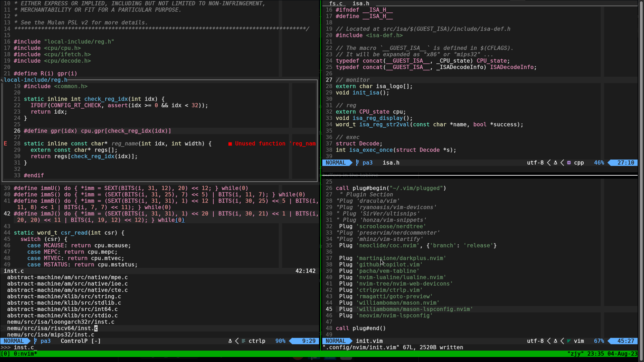Select abstract-machine/am/src/native/mpe.c in CtrlP list
Image resolution: width=644 pixels, height=362 pixels.
tap(67, 277)
